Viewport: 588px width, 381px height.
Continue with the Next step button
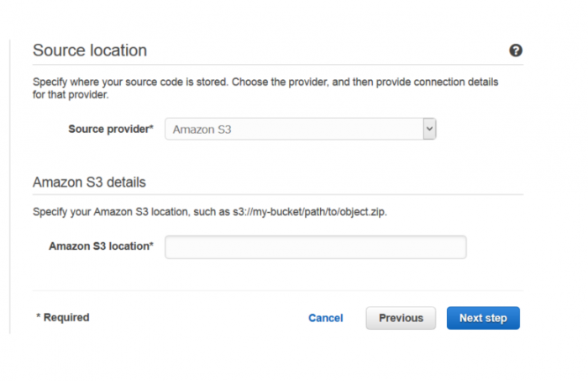483,318
